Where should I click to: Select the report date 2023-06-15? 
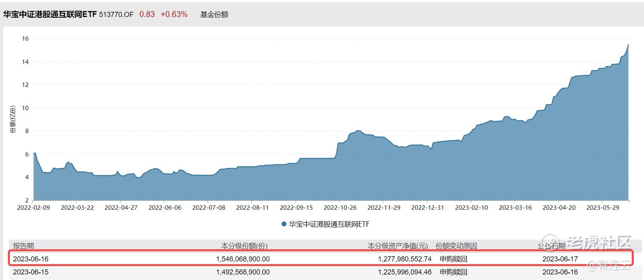point(31,272)
